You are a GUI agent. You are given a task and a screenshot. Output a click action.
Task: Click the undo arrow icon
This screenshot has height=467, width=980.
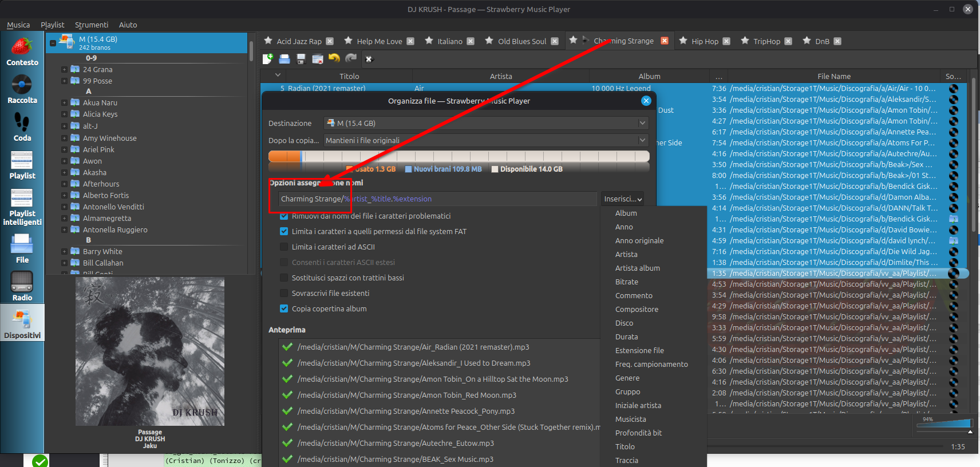(x=334, y=58)
